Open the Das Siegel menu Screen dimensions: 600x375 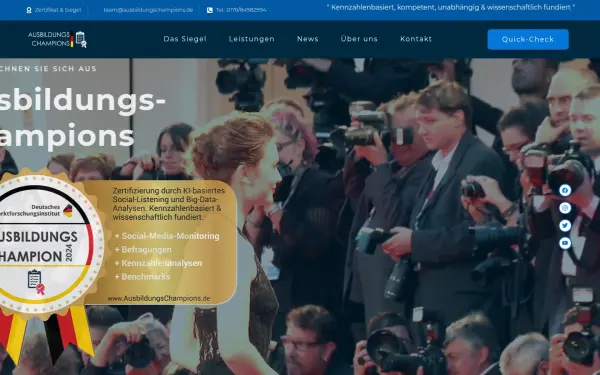click(185, 39)
